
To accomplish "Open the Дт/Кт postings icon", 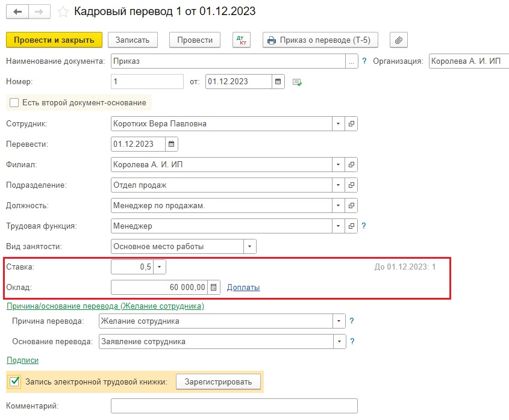I will point(242,40).
